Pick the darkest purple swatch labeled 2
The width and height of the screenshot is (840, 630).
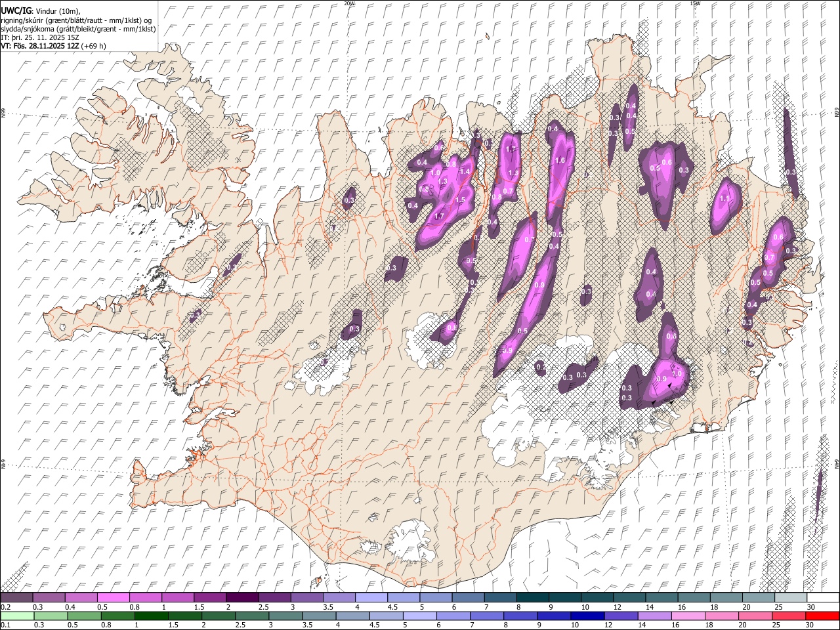coord(241,598)
